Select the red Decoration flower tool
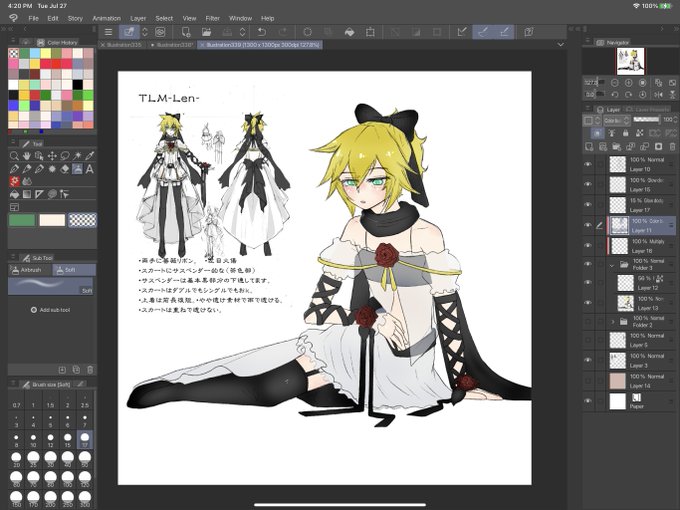680x510 pixels. coord(14,181)
